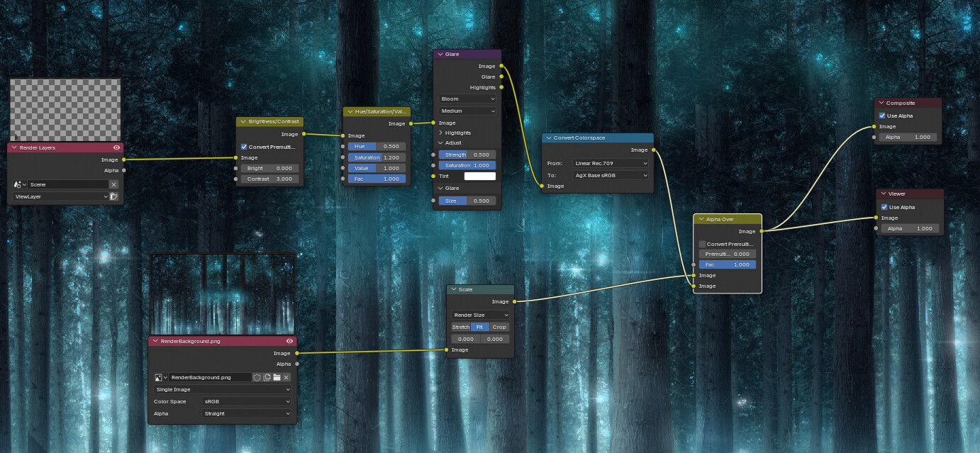
Task: Click the Glare node Highlights output socket
Action: click(501, 87)
